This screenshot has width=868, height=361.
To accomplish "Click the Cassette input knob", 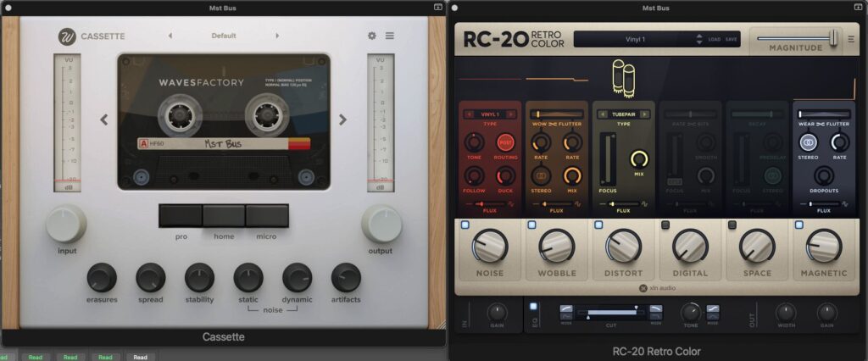I will pyautogui.click(x=66, y=224).
